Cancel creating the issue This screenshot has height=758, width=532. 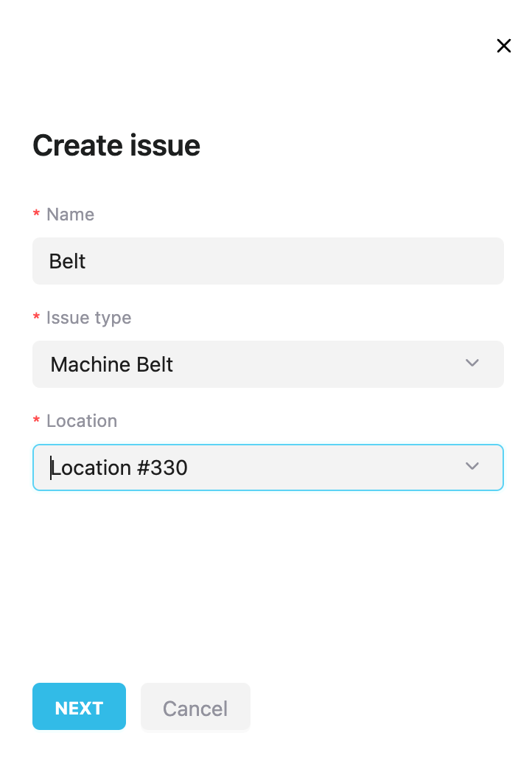tap(195, 706)
